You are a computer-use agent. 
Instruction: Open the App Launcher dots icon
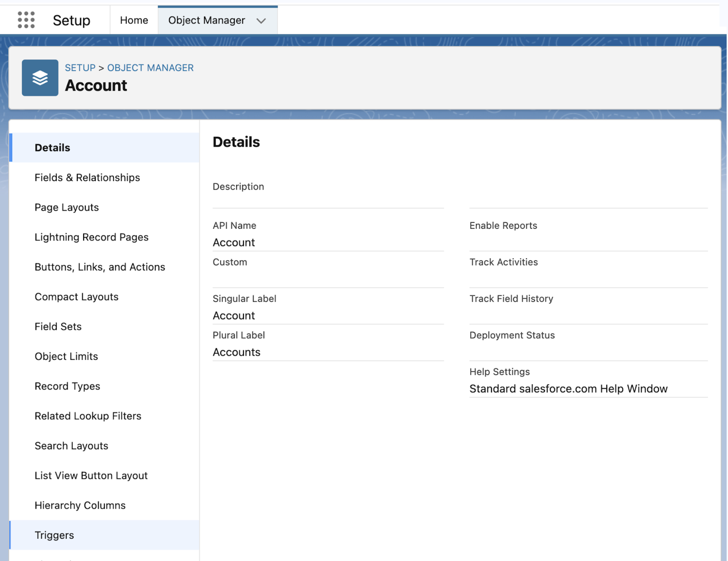pyautogui.click(x=26, y=20)
